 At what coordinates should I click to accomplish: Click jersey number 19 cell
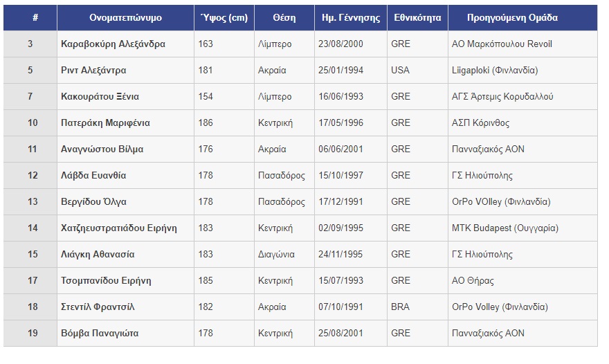click(x=30, y=334)
